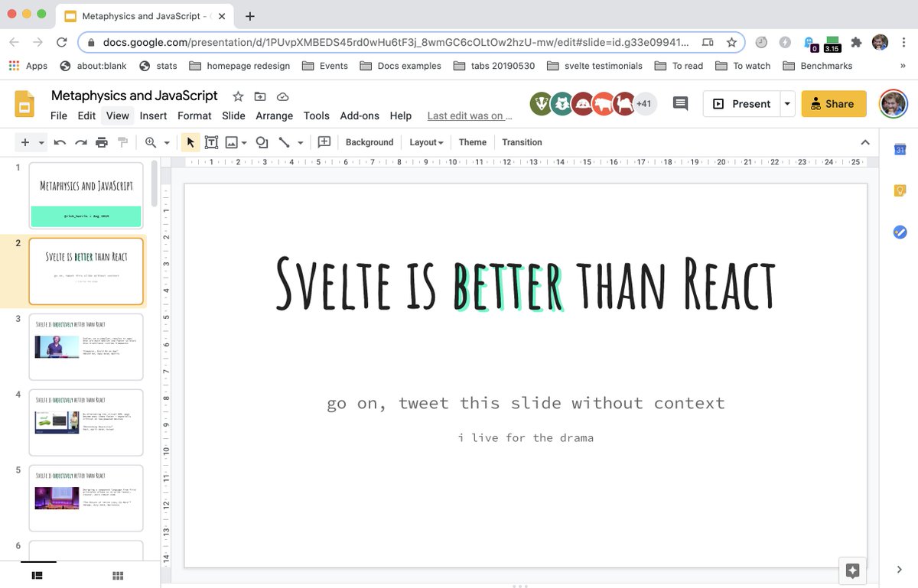The width and height of the screenshot is (918, 588).
Task: Open Chrome extensions puzzle icon
Action: 857,43
